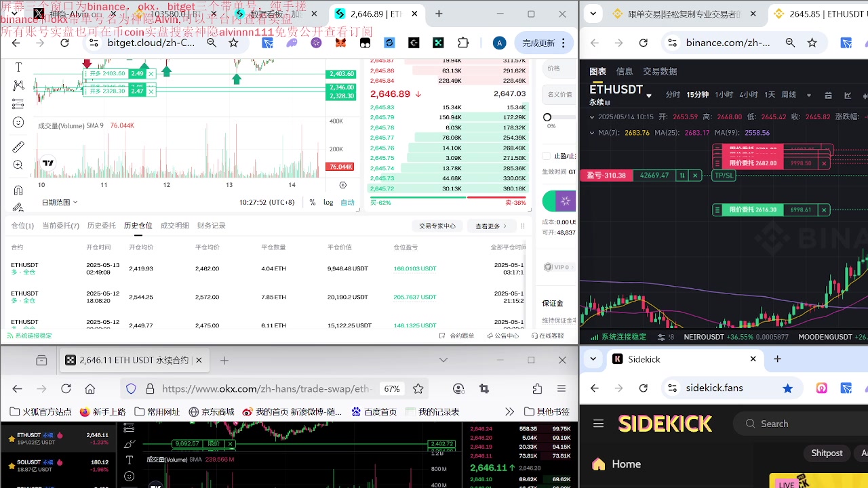
Task: Expand tab search dropdown in Binance window
Action: tap(593, 14)
